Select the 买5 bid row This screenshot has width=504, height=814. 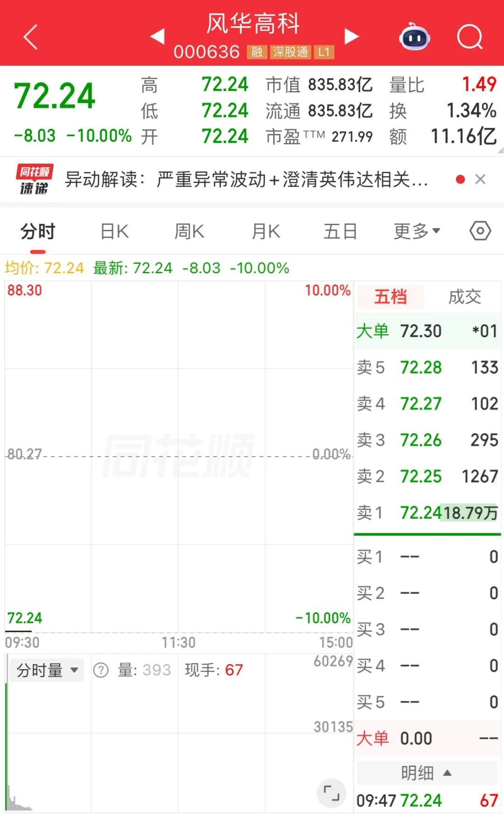427,702
